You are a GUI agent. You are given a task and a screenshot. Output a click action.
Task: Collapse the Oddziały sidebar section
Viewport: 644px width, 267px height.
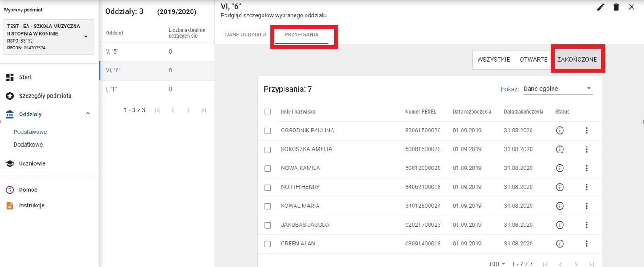pyautogui.click(x=88, y=114)
